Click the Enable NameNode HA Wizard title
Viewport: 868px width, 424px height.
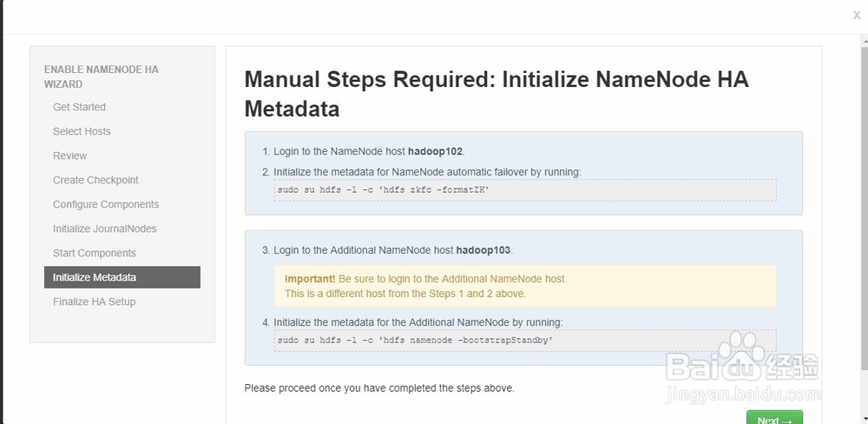point(101,76)
